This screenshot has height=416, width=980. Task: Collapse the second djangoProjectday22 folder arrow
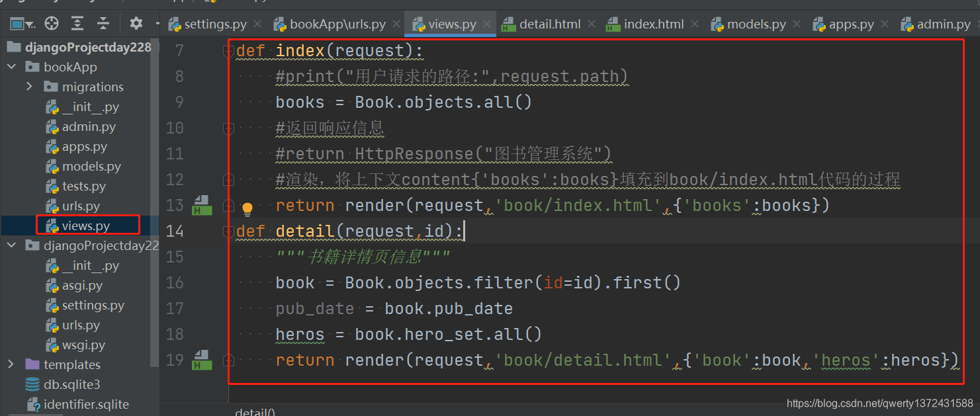(x=11, y=245)
